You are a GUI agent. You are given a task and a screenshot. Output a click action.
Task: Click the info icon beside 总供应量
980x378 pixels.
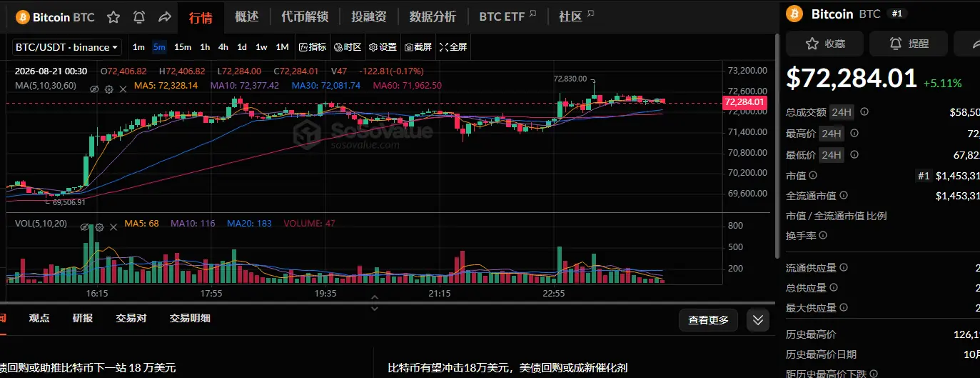click(834, 288)
